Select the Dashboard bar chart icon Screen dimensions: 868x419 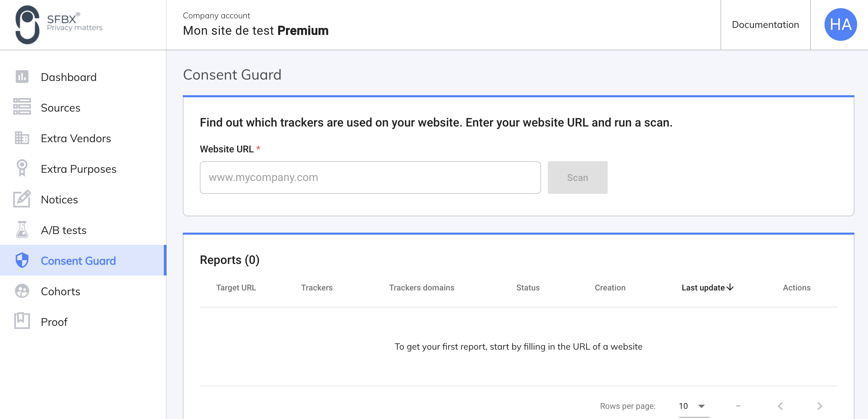(x=22, y=77)
